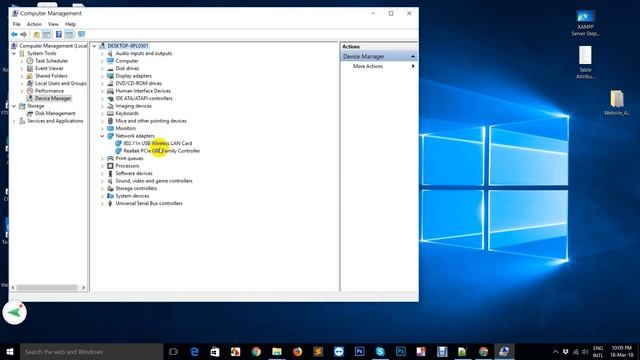Collapse the DESKTOP computer root node

[x=94, y=46]
